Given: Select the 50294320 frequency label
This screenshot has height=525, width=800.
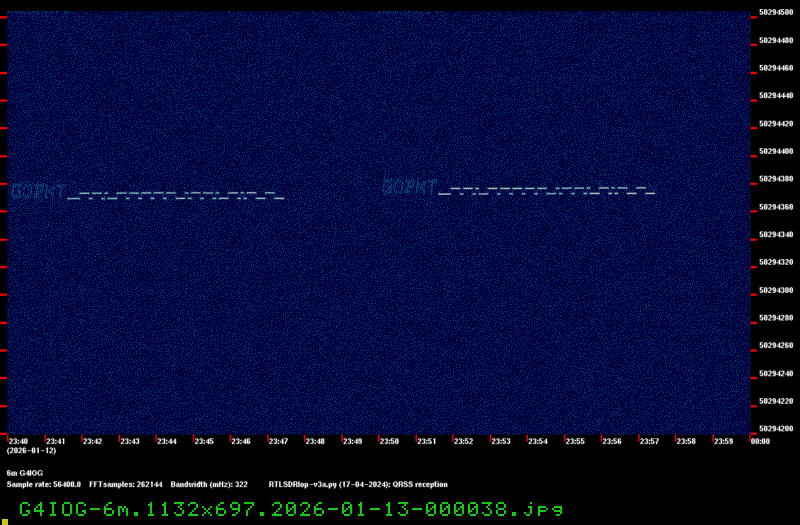Looking at the screenshot, I should (776, 262).
